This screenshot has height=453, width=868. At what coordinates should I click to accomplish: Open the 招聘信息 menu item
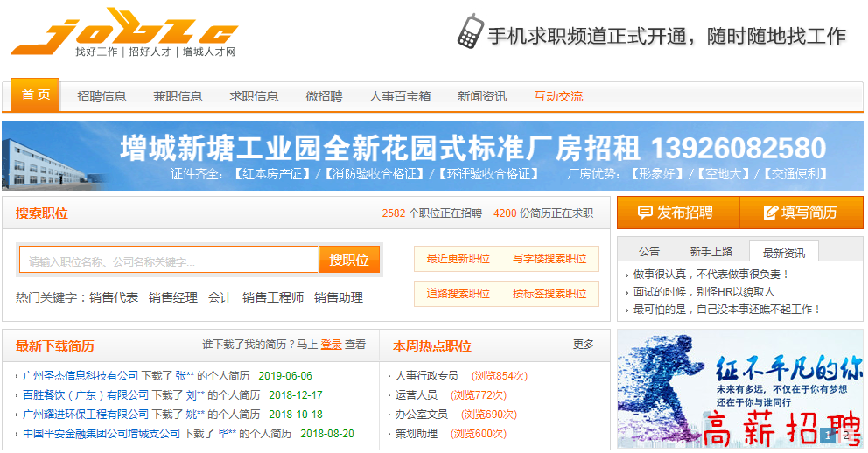[x=101, y=96]
